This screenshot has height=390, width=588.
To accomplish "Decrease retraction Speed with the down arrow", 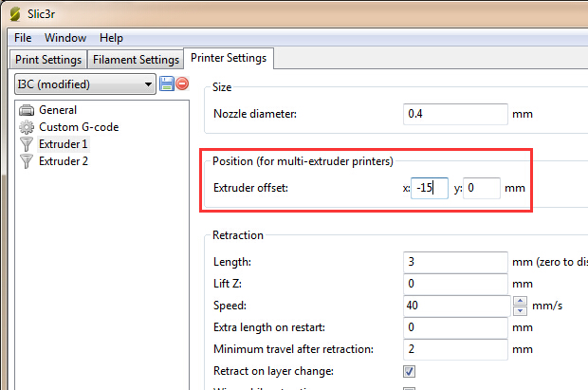I will click(x=520, y=310).
